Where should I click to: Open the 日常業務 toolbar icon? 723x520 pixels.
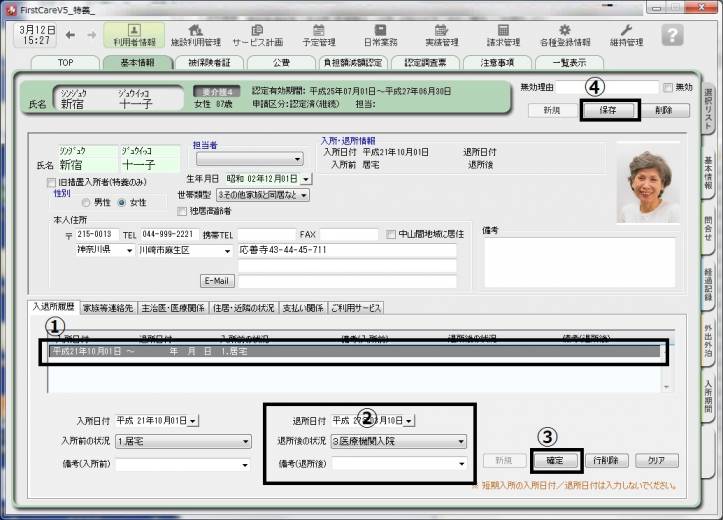coord(380,36)
